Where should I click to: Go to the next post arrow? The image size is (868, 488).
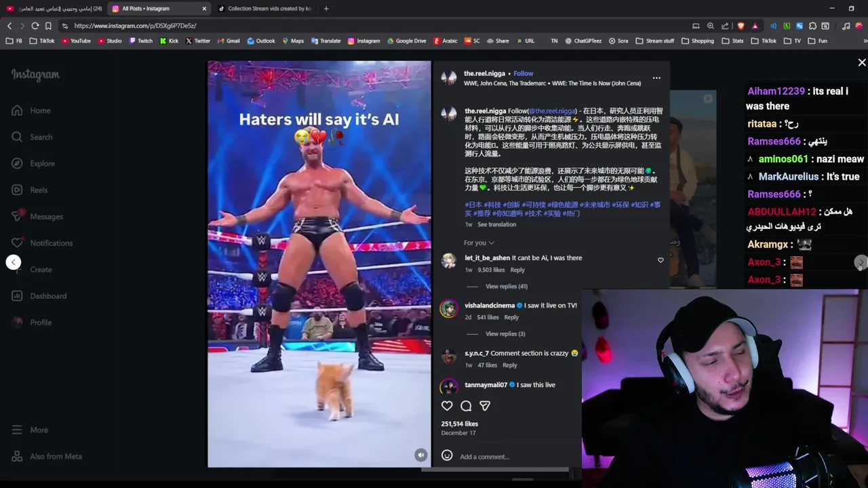860,262
